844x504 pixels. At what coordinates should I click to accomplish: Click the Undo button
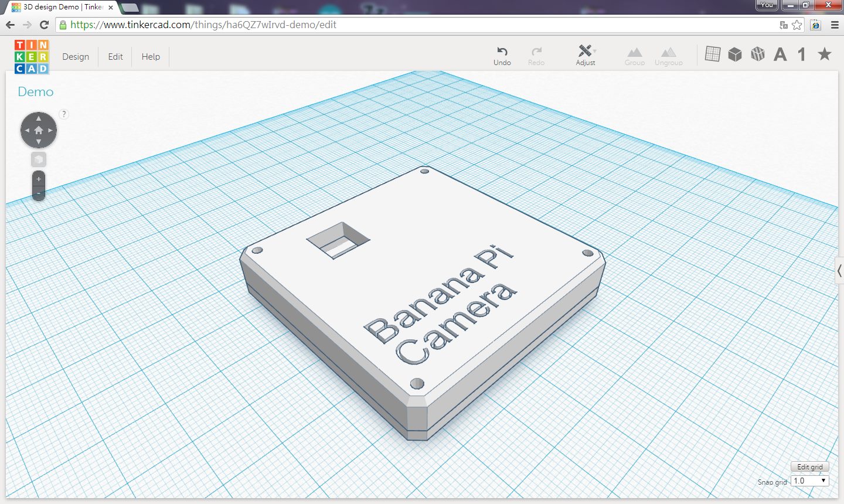(x=502, y=56)
